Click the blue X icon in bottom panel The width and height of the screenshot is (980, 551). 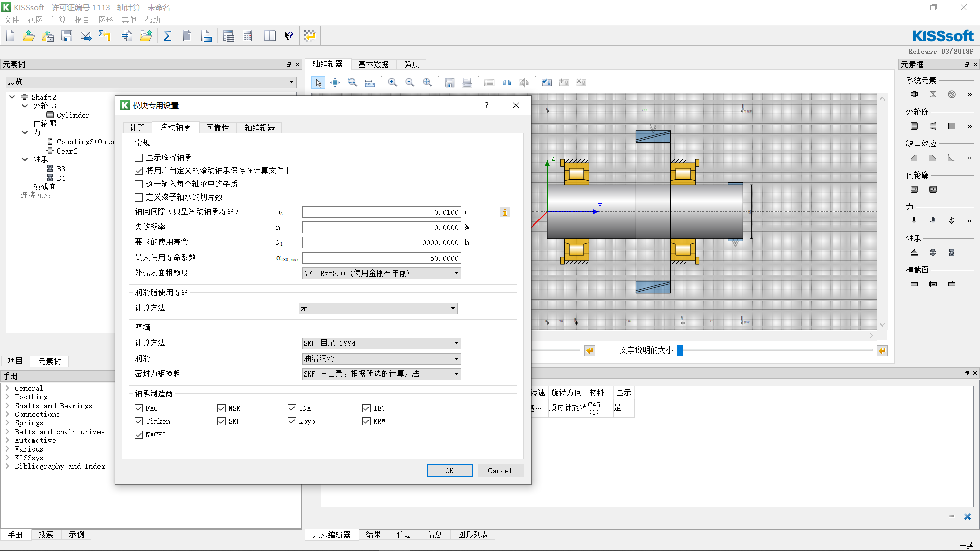click(967, 517)
